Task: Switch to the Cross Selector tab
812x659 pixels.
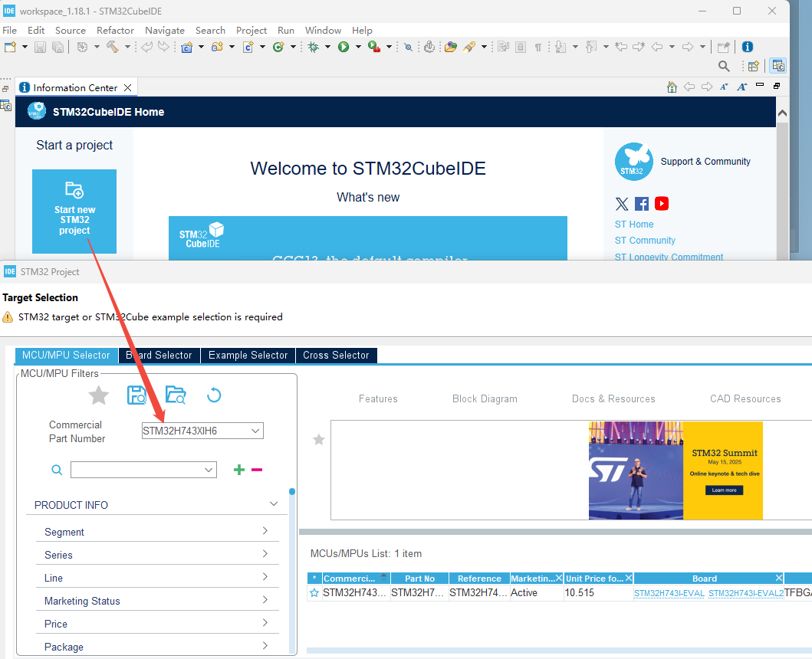Action: (x=336, y=355)
